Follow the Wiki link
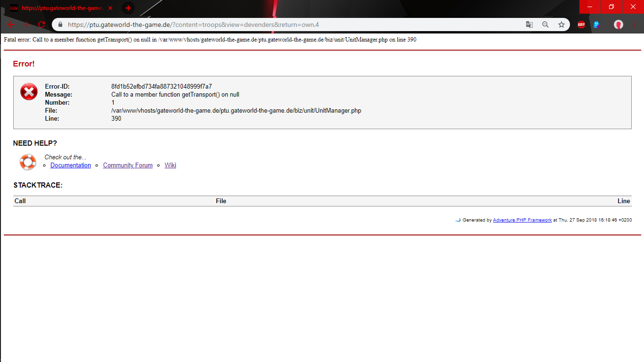The image size is (644, 362). point(170,165)
